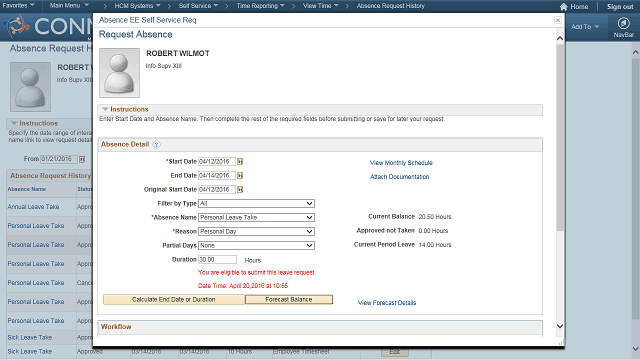The width and height of the screenshot is (640, 360).
Task: Click the Current Period Leave 14.00 Hours value
Action: point(435,245)
